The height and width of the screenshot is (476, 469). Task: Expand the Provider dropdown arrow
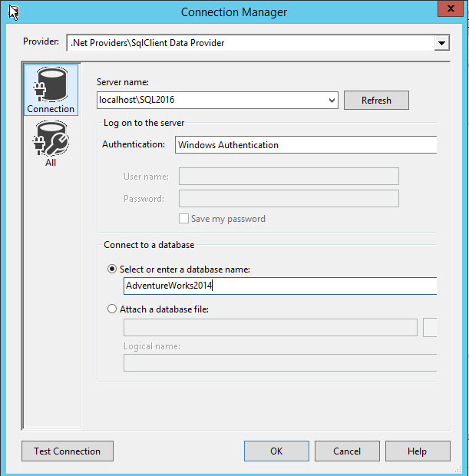tap(441, 43)
